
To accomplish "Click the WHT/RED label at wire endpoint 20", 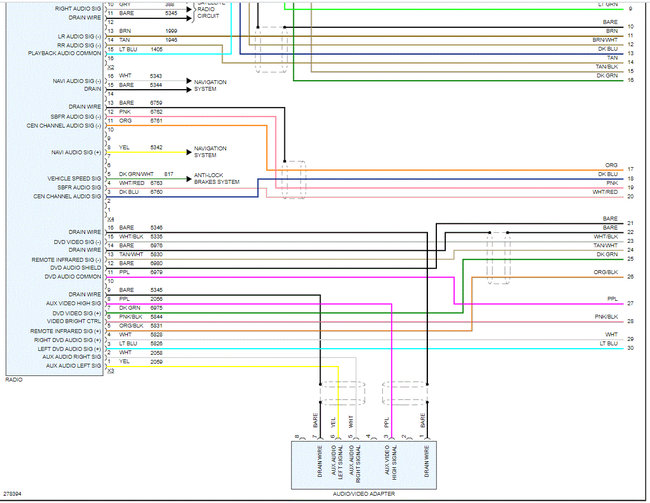I will click(605, 192).
